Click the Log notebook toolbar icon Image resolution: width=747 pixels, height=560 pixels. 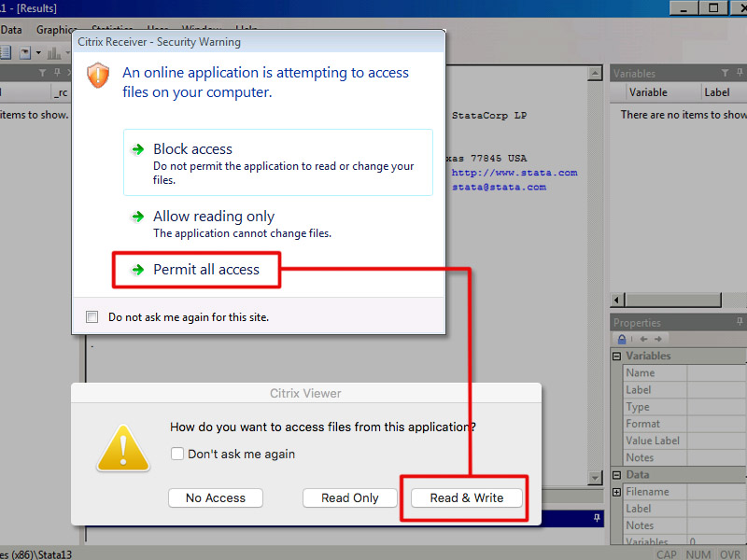[6, 52]
